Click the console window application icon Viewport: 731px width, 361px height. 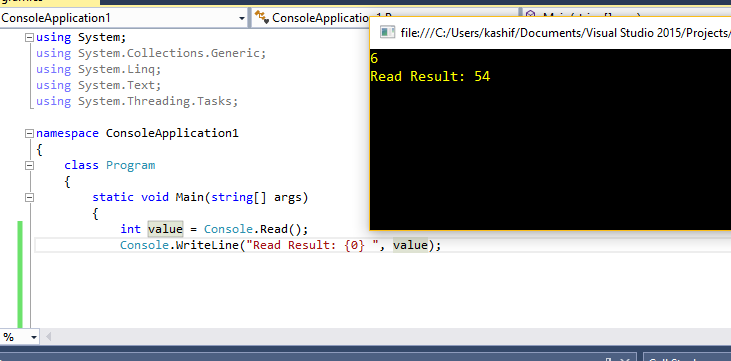[x=386, y=32]
